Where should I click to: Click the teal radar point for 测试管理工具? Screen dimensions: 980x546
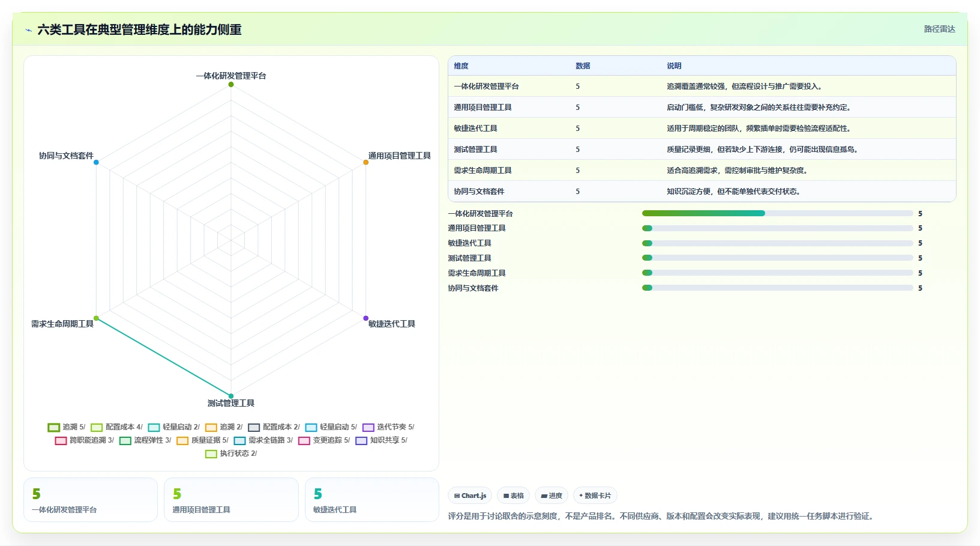pyautogui.click(x=231, y=396)
